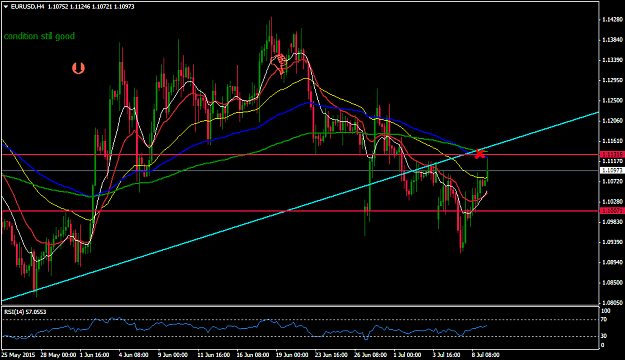Click the 1.10720 price axis label
Screen dimensions: 625x360
613,181
